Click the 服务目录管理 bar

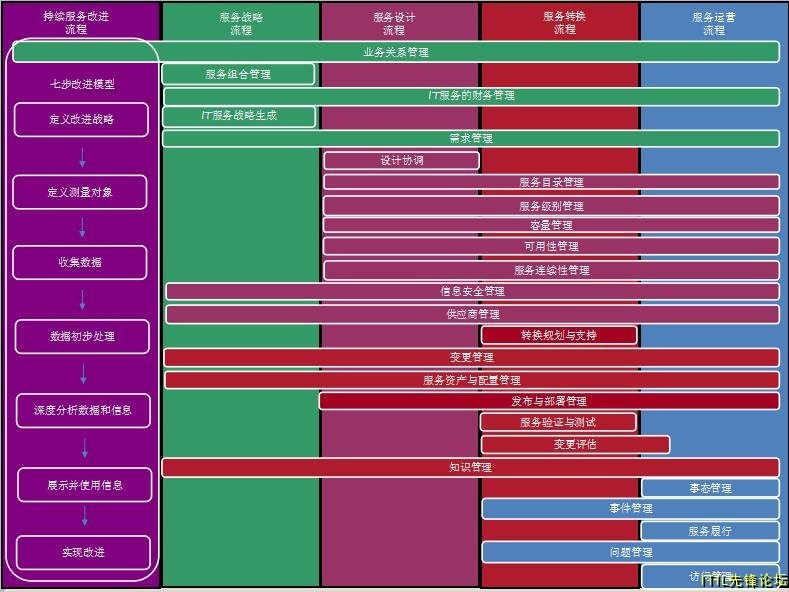pyautogui.click(x=551, y=182)
